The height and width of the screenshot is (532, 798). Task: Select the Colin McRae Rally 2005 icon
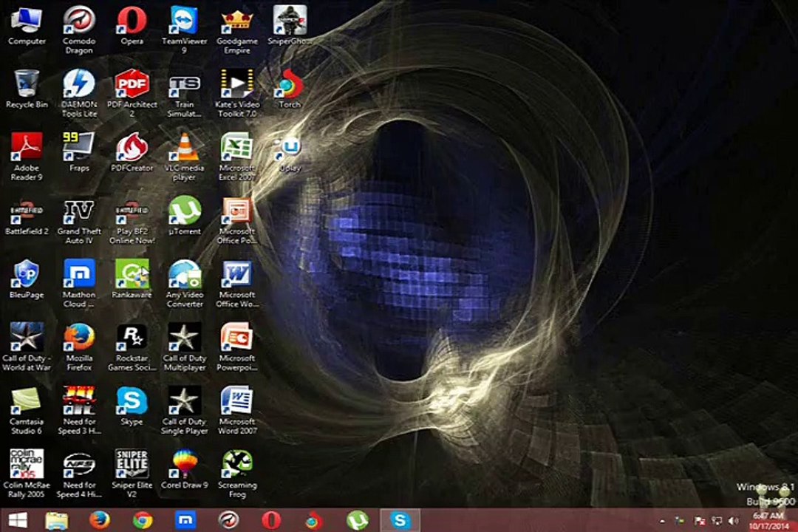[27, 474]
